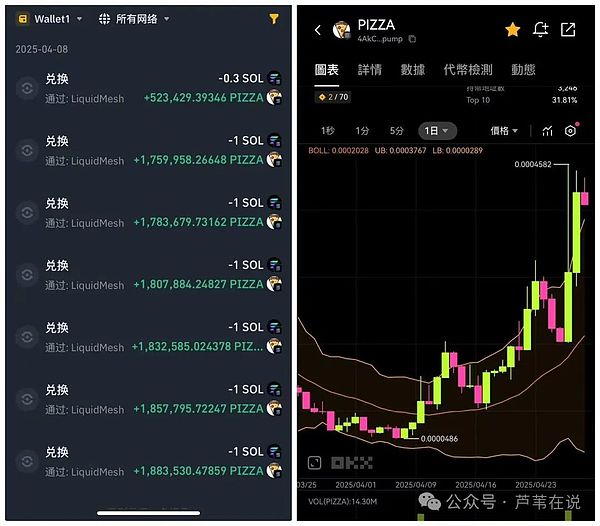Open the 所有网络 network dropdown

point(134,19)
